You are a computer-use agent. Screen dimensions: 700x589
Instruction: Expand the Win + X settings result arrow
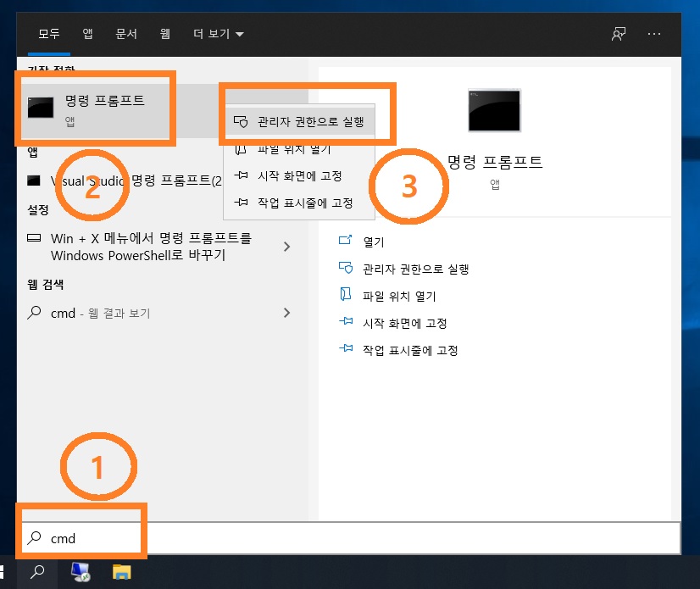[x=286, y=247]
